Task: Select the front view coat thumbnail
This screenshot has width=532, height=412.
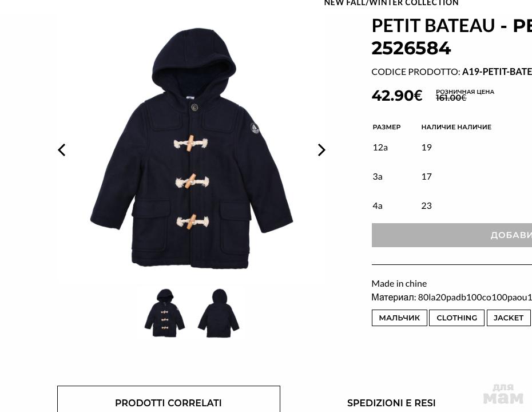Action: (x=165, y=313)
